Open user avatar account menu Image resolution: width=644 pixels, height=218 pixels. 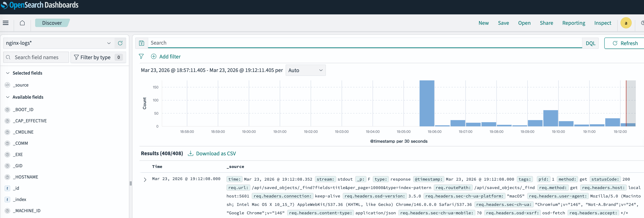coord(626,23)
